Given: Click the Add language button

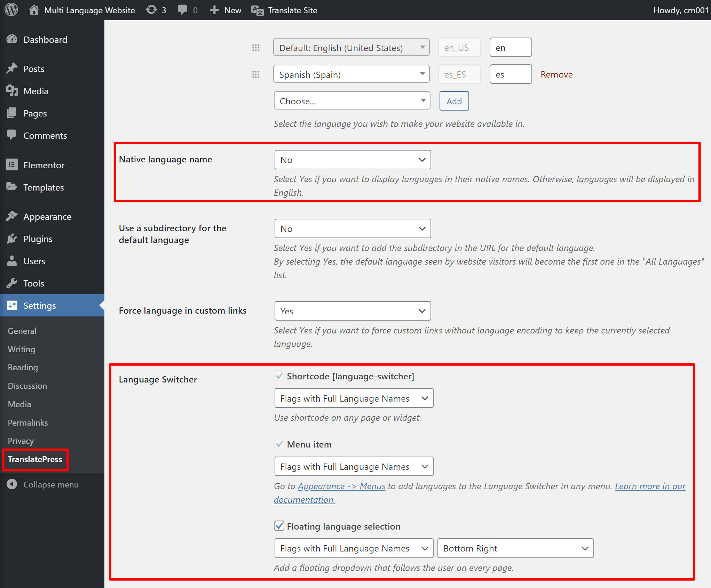Looking at the screenshot, I should [x=454, y=101].
